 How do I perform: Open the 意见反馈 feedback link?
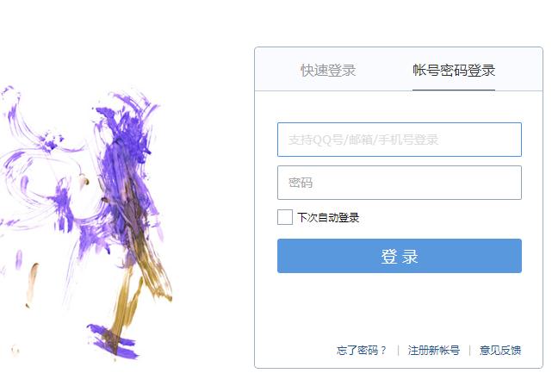[x=500, y=350]
